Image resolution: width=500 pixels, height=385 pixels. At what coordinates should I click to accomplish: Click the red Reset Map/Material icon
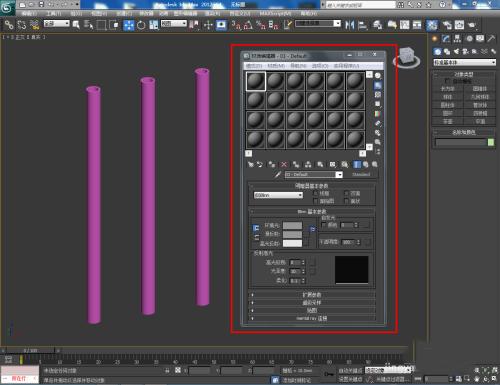(x=284, y=164)
